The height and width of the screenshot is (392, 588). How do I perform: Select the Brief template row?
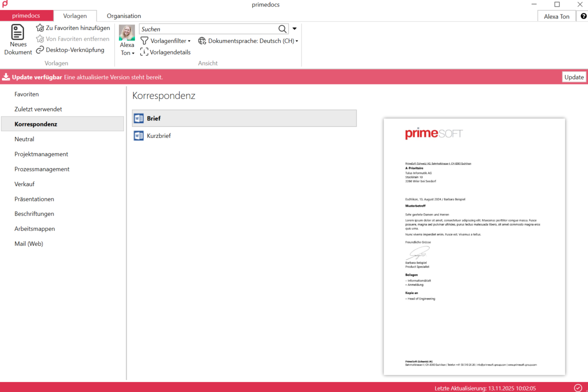[x=244, y=118]
